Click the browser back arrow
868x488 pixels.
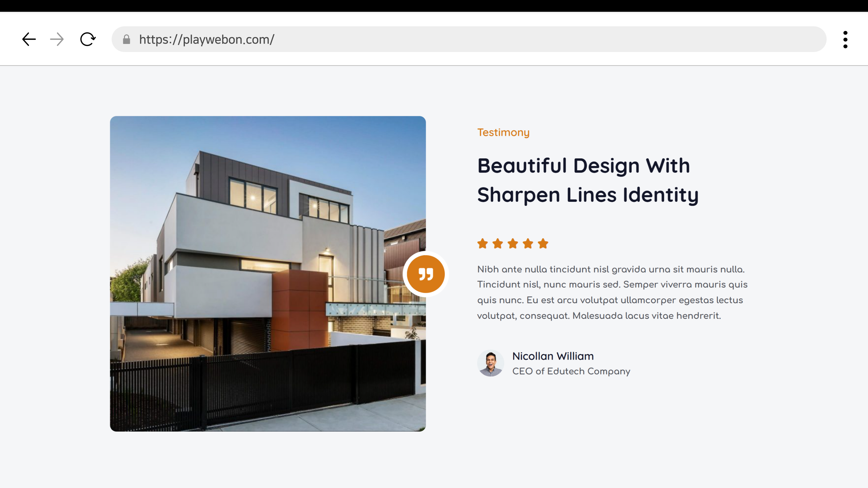click(29, 39)
